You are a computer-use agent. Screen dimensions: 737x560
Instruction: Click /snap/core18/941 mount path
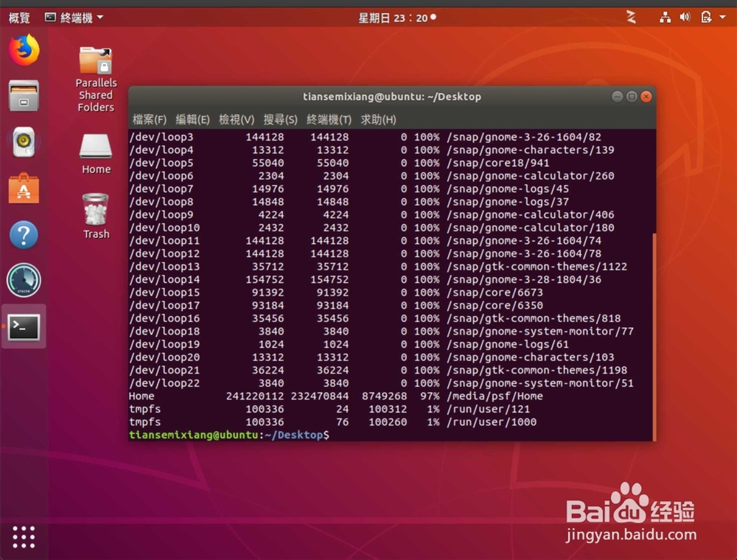point(497,163)
